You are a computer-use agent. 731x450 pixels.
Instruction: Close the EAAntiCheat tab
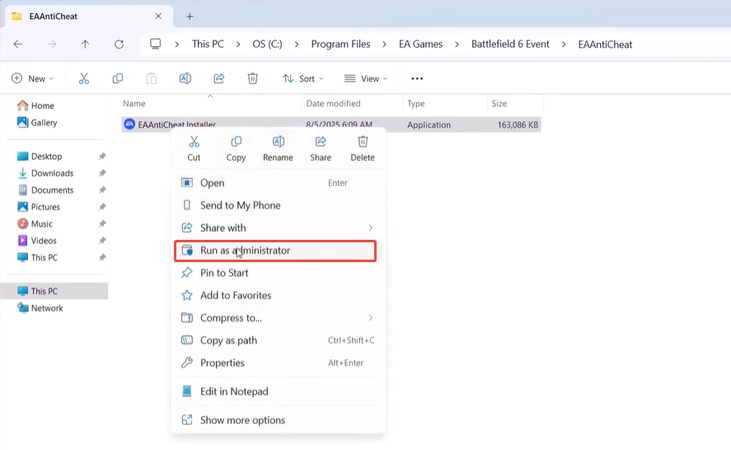click(159, 16)
